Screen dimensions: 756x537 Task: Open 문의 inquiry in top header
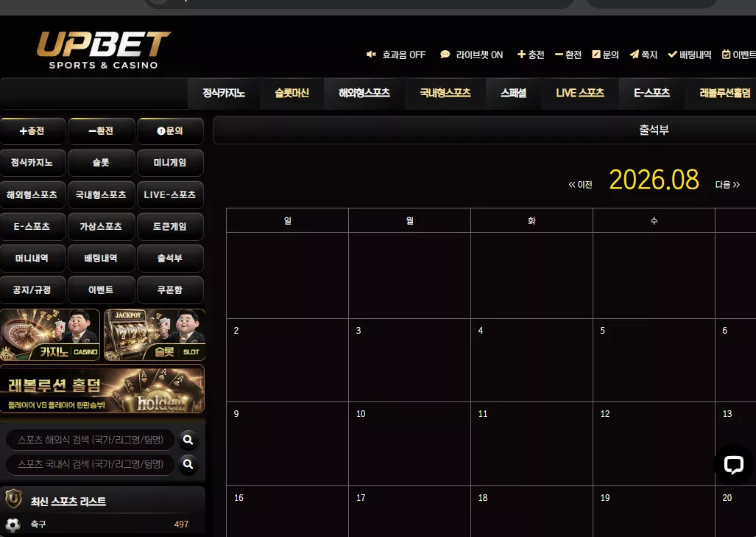[x=605, y=55]
